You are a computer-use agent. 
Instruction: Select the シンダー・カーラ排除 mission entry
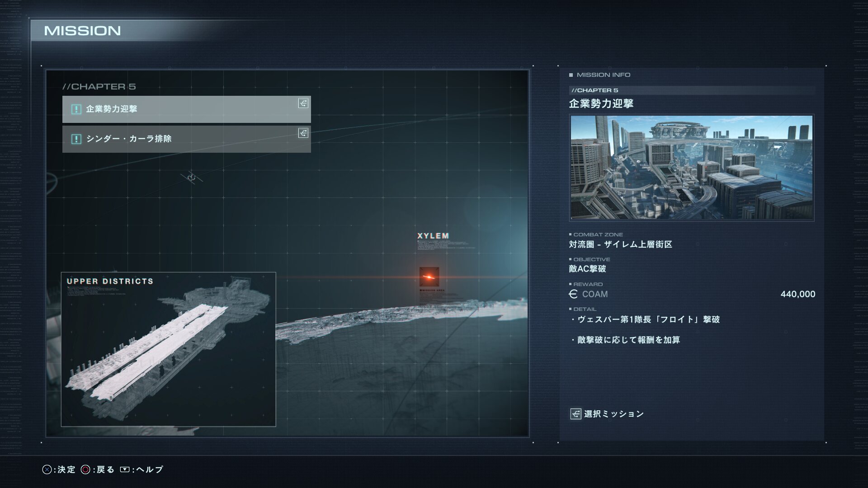pos(186,139)
